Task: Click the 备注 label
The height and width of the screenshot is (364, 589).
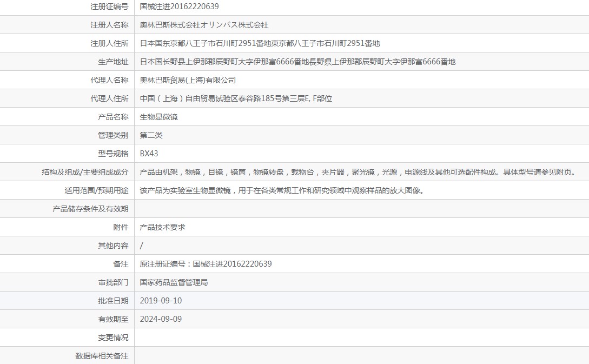Action: point(121,264)
